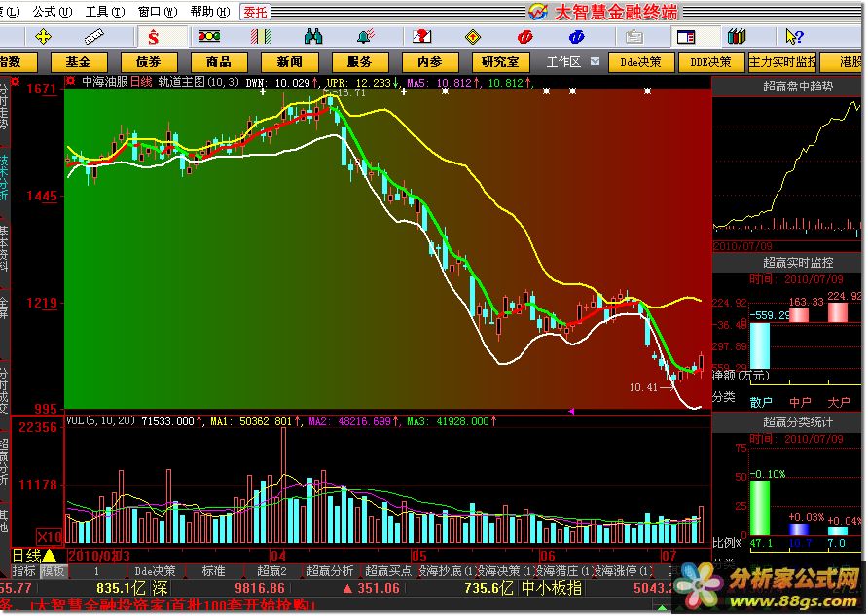Image resolution: width=868 pixels, height=616 pixels.
Task: Click the 超赢盘中趋势 panel header
Action: (x=798, y=86)
